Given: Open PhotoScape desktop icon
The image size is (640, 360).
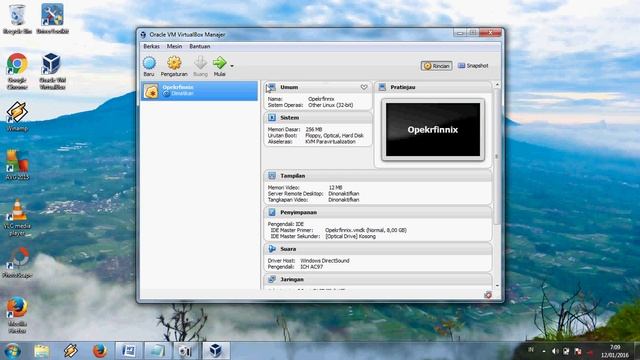Looking at the screenshot, I should [x=17, y=263].
